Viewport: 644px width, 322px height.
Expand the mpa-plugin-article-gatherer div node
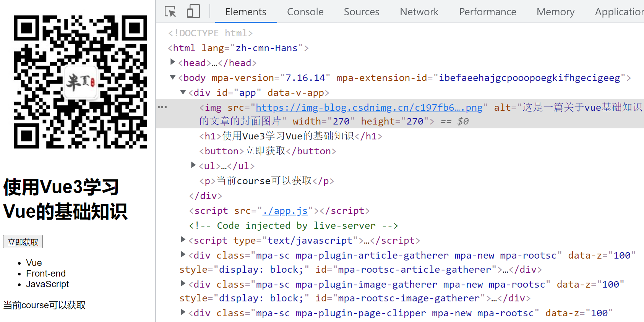pyautogui.click(x=183, y=254)
